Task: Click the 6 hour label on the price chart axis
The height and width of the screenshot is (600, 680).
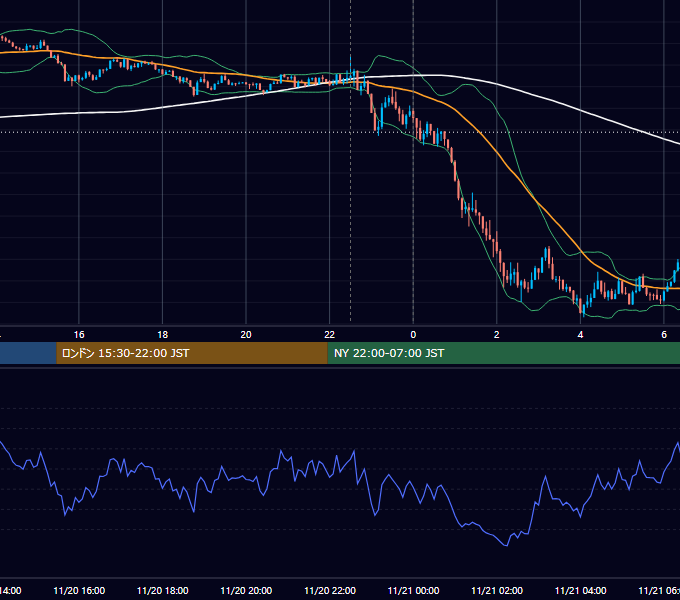Action: [x=664, y=334]
